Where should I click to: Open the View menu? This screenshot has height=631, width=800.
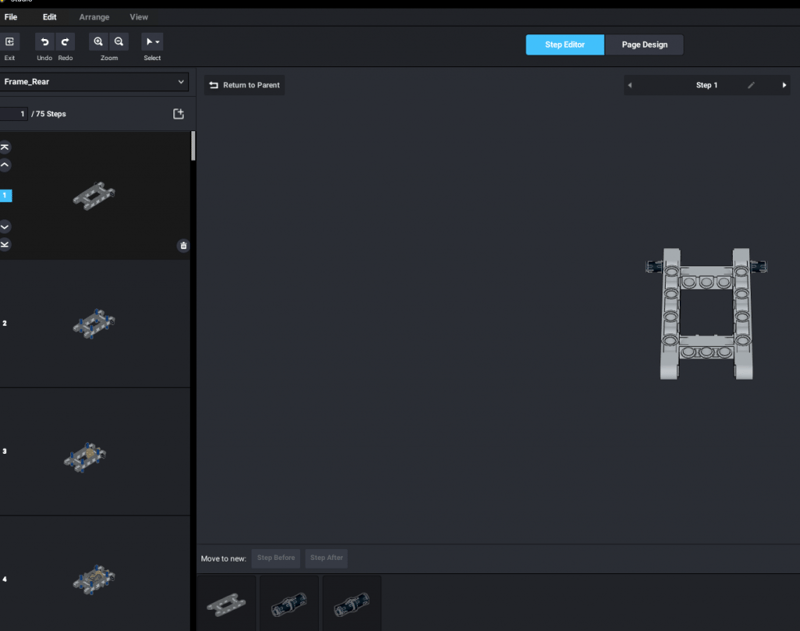(x=139, y=17)
